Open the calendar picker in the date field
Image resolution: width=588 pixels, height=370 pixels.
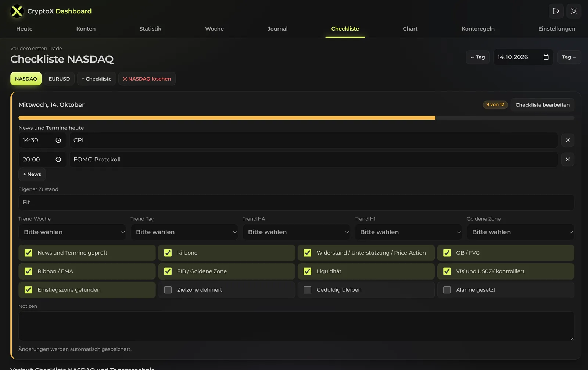point(546,57)
